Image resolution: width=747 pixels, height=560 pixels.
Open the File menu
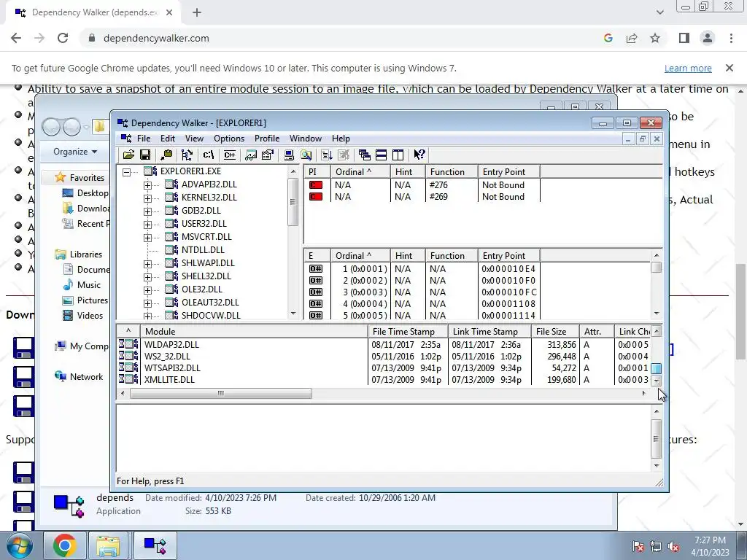click(144, 139)
